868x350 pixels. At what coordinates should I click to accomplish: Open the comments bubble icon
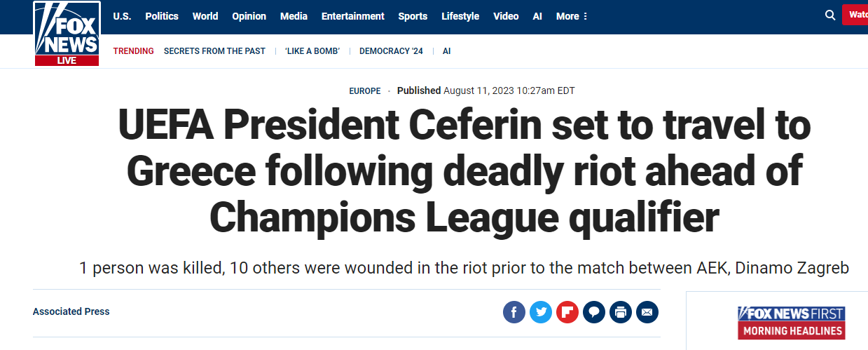click(x=594, y=312)
